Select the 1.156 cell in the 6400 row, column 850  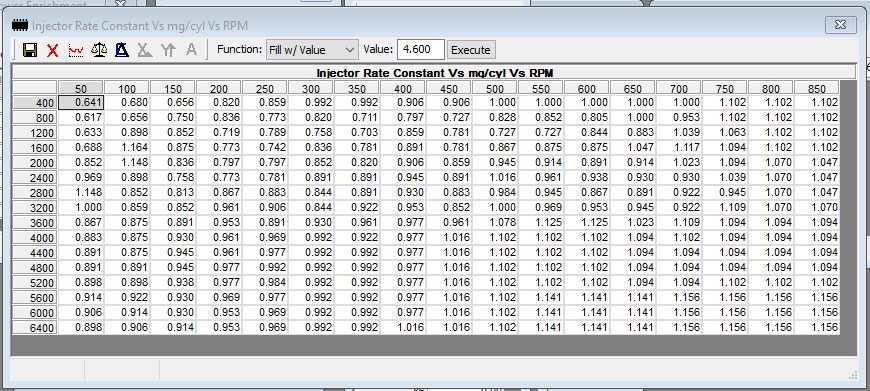pos(817,327)
